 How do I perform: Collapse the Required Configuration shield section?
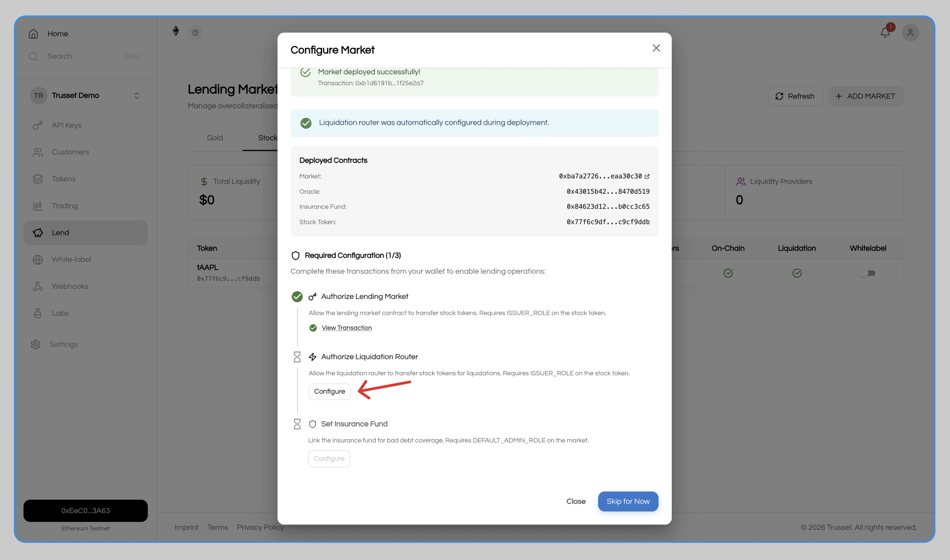click(295, 255)
